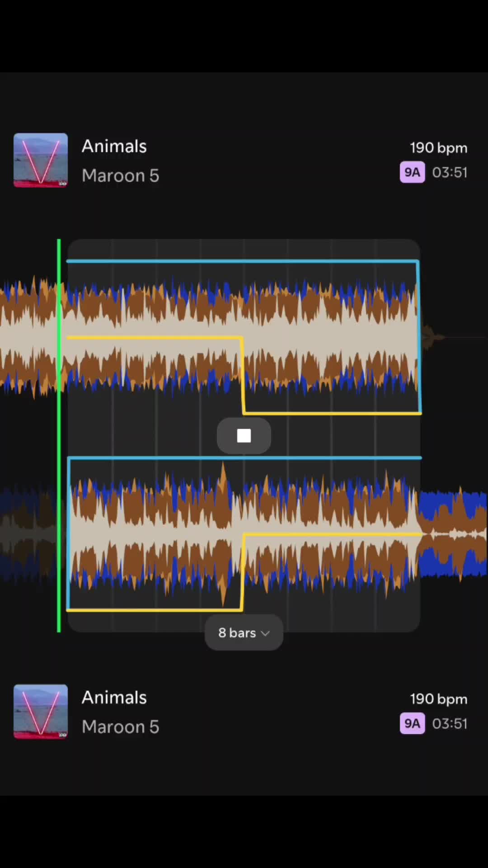488x868 pixels.
Task: Tap the top track's 190 bpm value
Action: tap(438, 148)
